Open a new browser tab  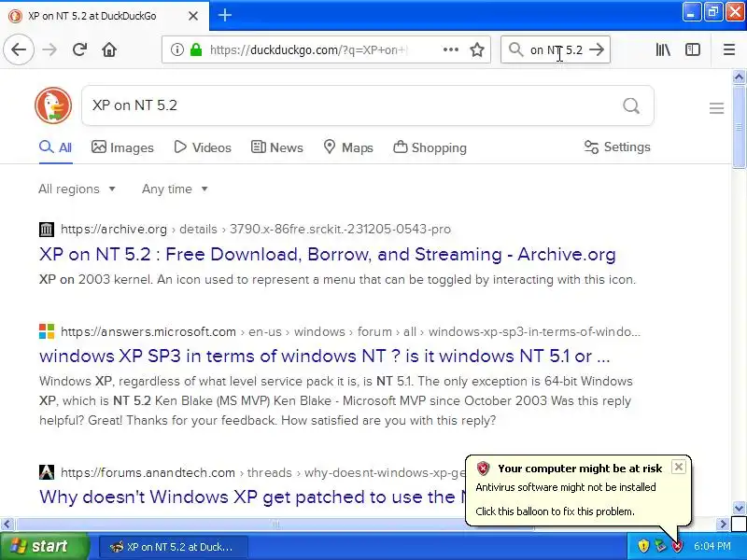(225, 15)
